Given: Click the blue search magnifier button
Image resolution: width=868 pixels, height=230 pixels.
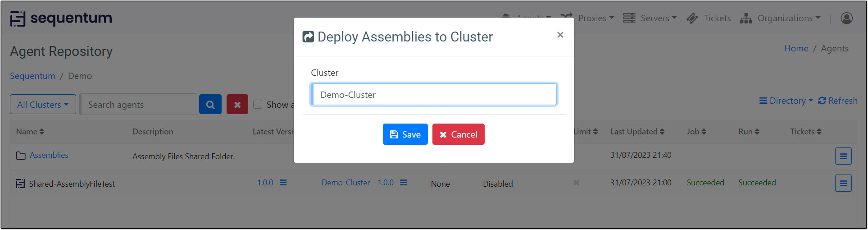Looking at the screenshot, I should (x=210, y=105).
